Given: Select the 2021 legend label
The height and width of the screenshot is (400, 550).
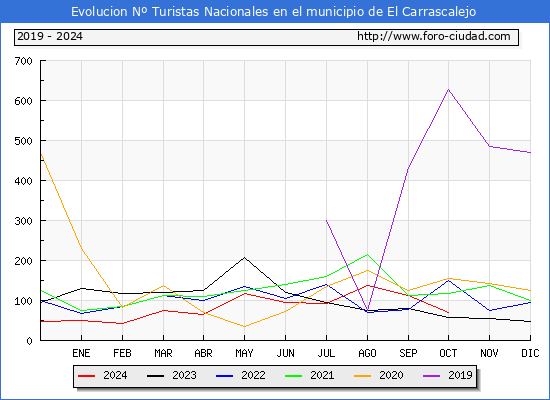Looking at the screenshot, I should 322,375.
